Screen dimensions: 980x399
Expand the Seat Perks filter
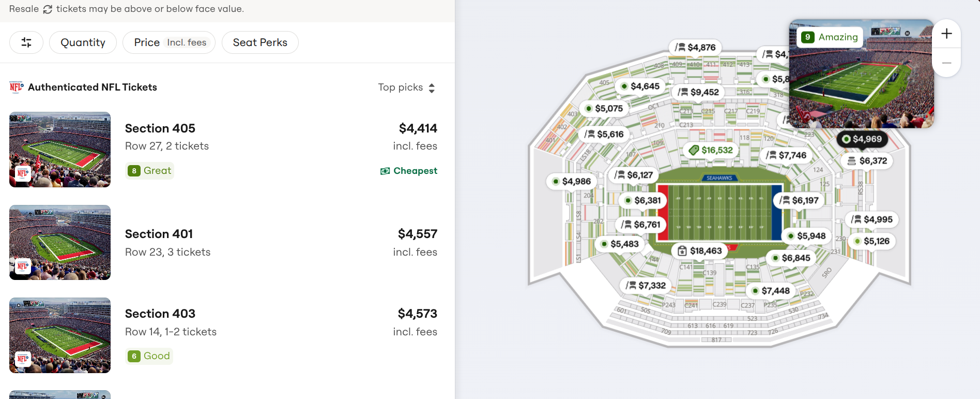tap(260, 42)
